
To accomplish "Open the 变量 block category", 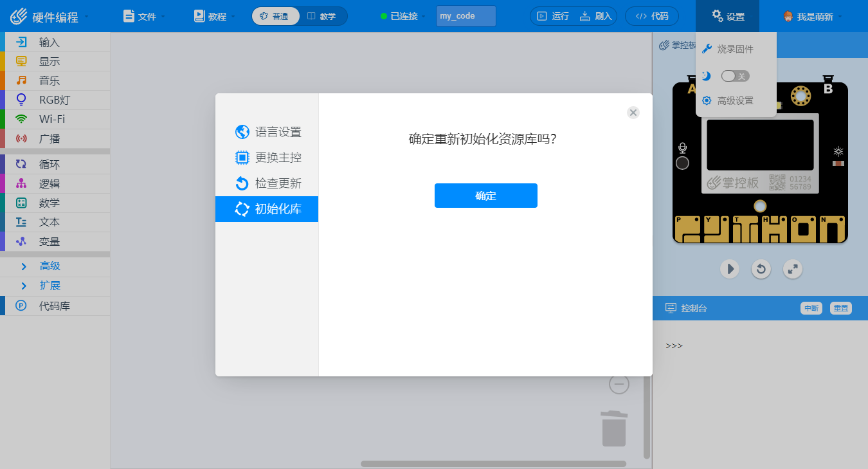I will pyautogui.click(x=55, y=242).
